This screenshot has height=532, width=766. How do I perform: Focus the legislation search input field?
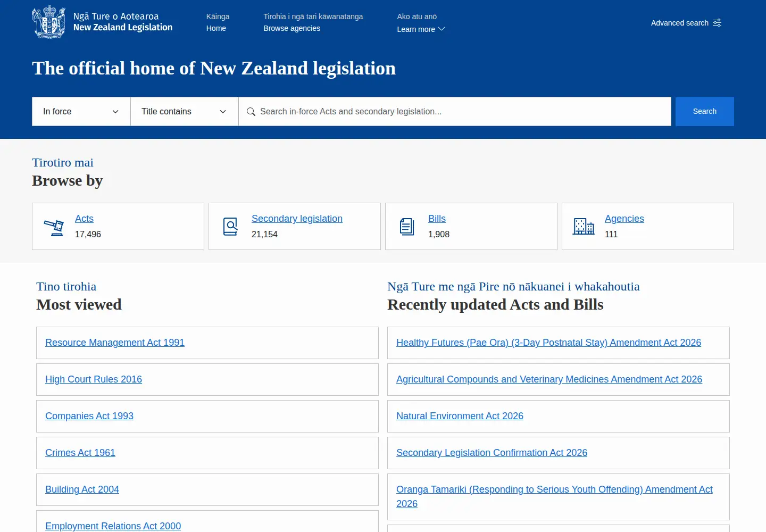[455, 111]
